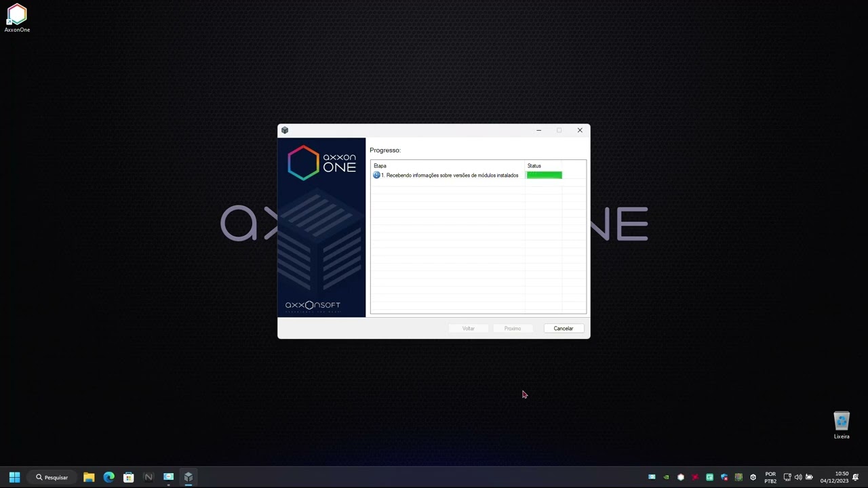Open the volume speaker tray icon
868x488 pixels.
[798, 477]
